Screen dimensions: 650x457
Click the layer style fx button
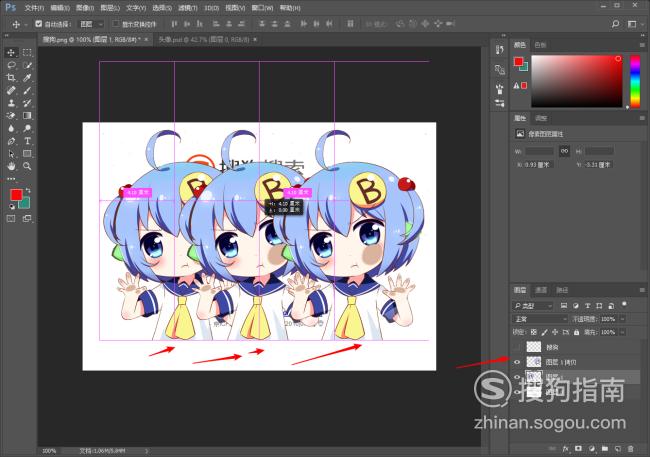tap(566, 449)
